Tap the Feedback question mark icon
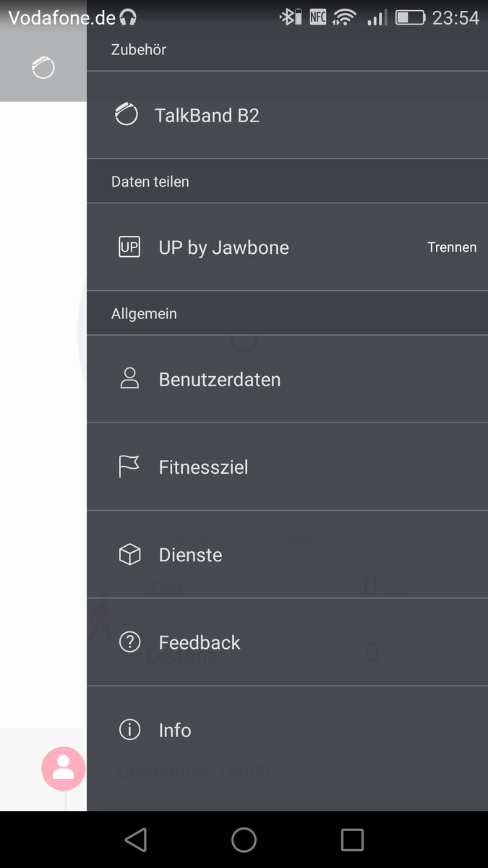 129,642
